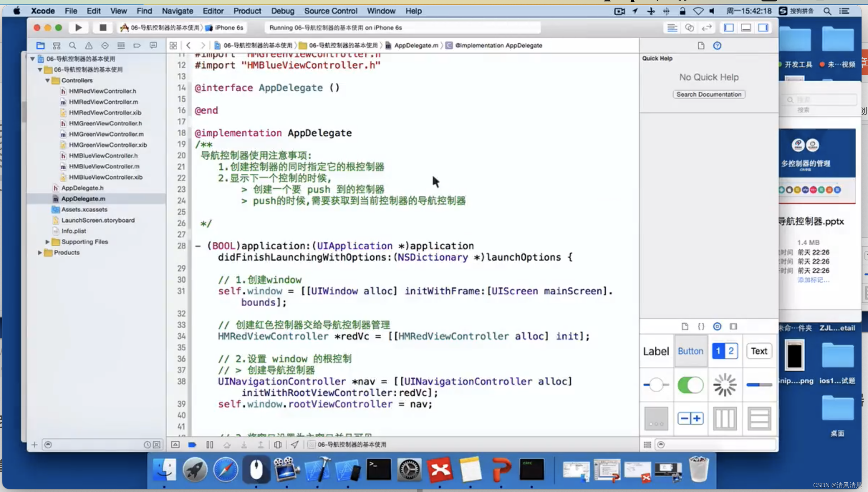The width and height of the screenshot is (868, 492).
Task: Select the Slider object in library
Action: click(x=656, y=385)
